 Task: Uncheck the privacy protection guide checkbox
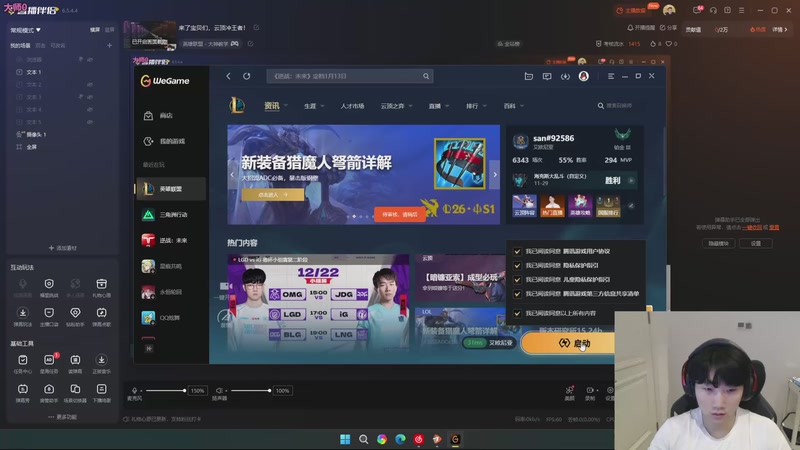(x=517, y=266)
